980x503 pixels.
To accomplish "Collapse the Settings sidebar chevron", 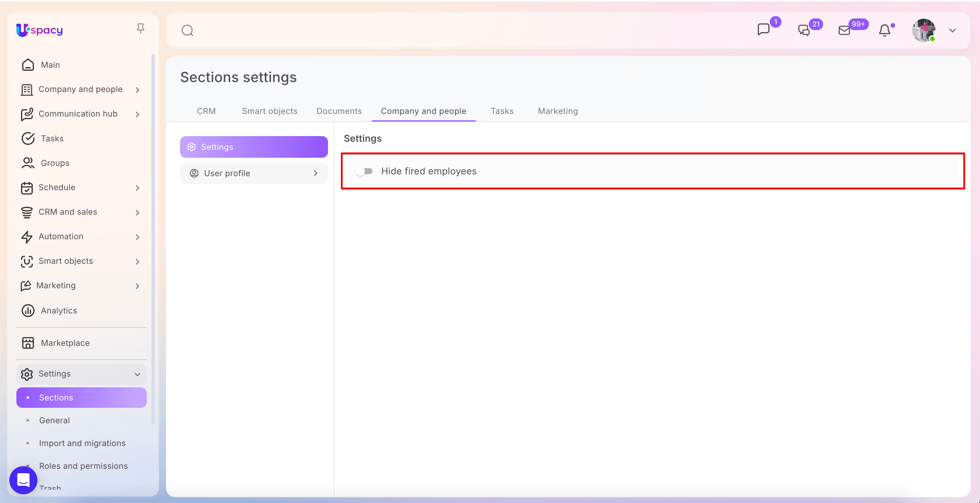I will 137,374.
